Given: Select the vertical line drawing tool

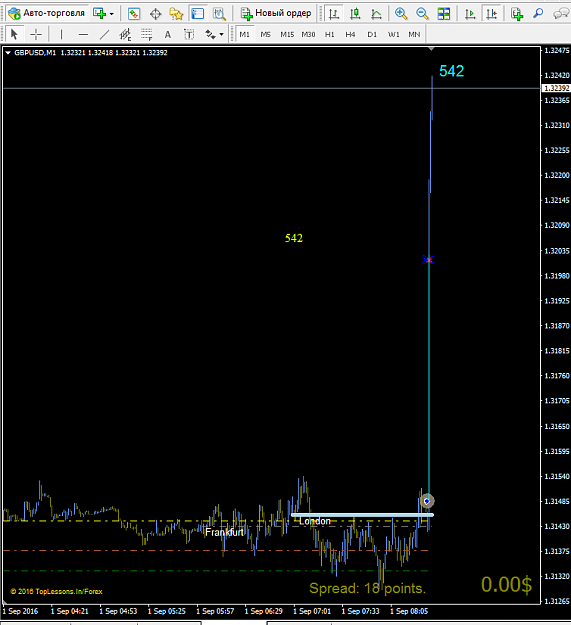Looking at the screenshot, I should pyautogui.click(x=61, y=35).
